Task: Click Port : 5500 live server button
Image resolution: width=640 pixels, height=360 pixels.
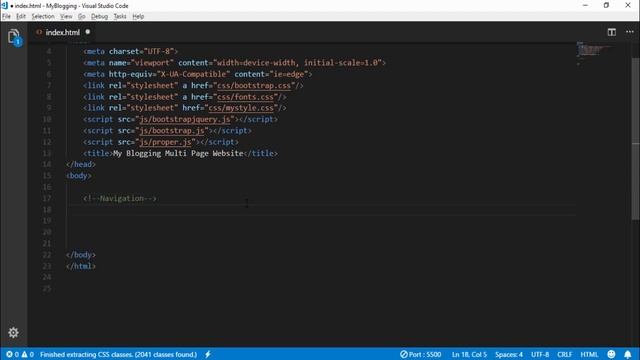Action: (x=420, y=354)
